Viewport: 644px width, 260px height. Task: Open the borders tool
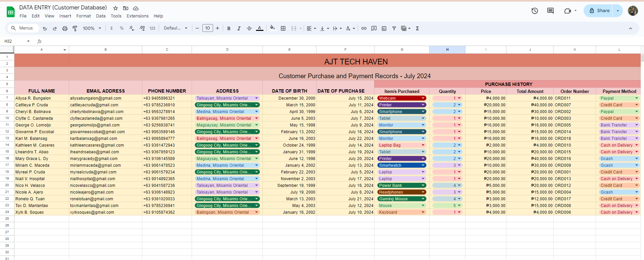coord(283,29)
